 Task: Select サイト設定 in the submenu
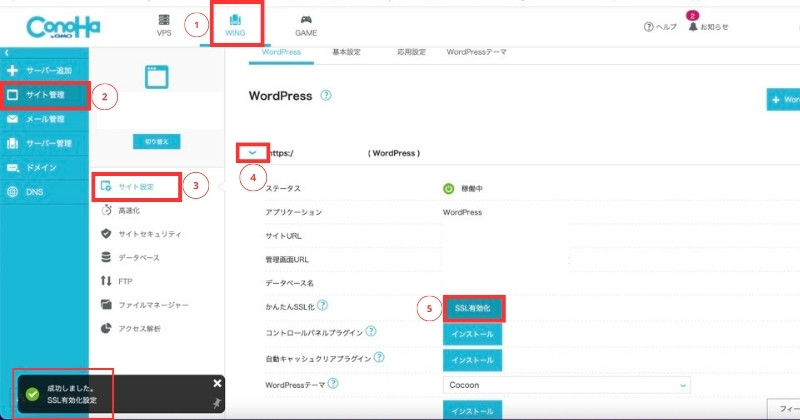tap(136, 187)
